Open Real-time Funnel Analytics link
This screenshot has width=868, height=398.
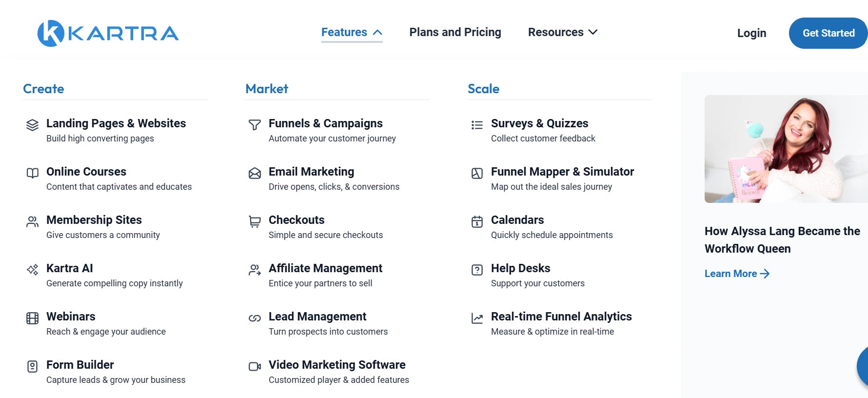click(561, 317)
